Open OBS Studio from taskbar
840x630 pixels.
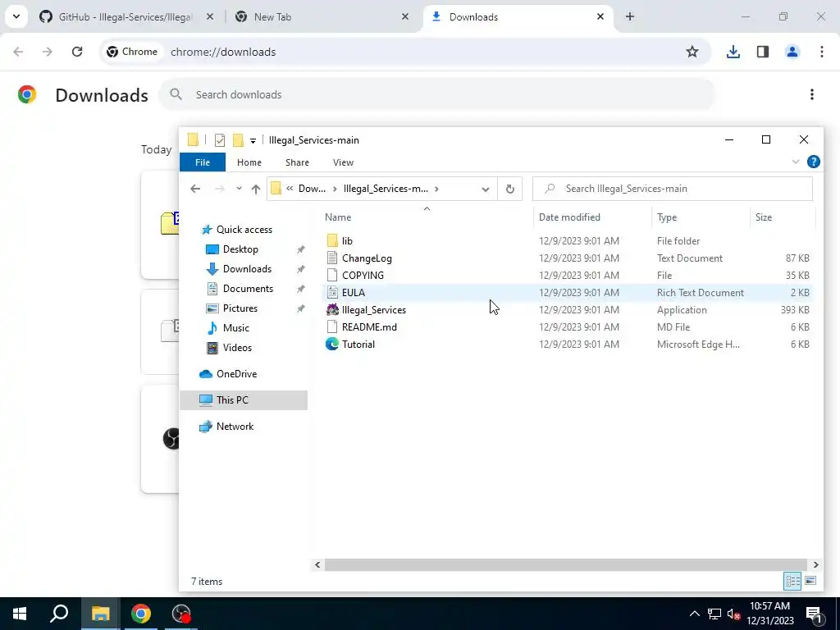tap(181, 614)
